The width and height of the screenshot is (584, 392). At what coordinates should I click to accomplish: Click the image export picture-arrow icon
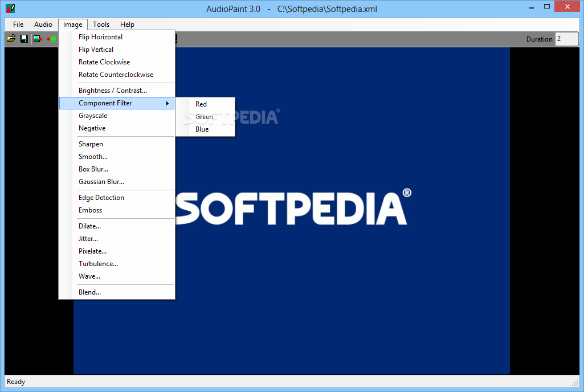coord(38,38)
